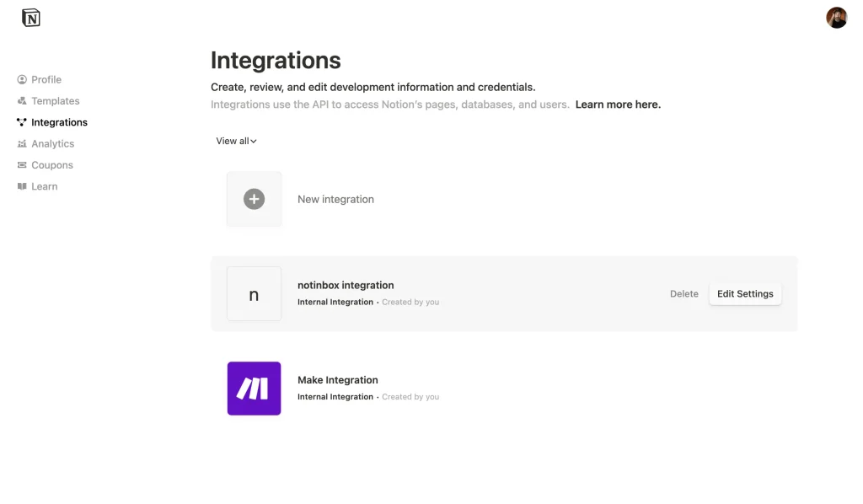Go to the Templates section
863x504 pixels.
click(55, 100)
